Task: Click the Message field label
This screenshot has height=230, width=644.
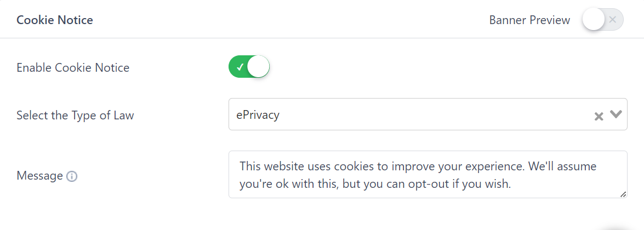Action: pos(39,176)
